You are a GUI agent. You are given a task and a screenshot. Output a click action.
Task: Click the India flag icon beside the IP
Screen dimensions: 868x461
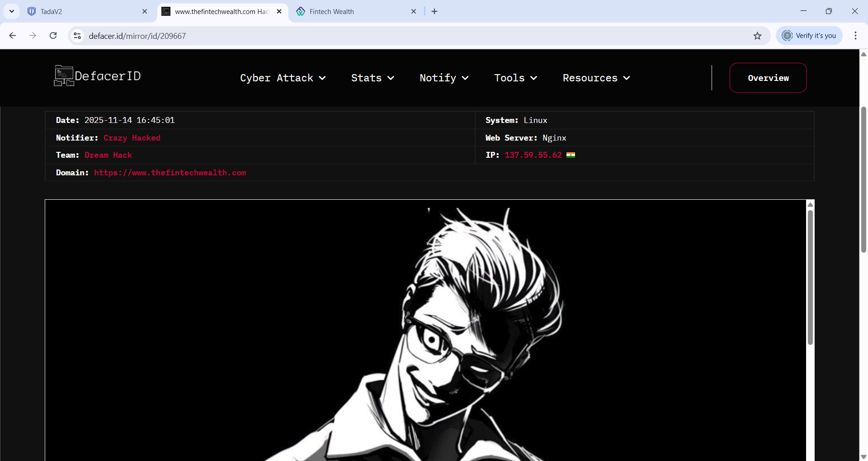click(x=571, y=155)
